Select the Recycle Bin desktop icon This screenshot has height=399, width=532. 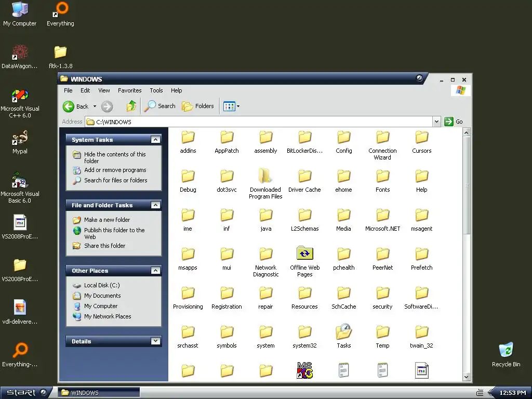[x=506, y=355]
